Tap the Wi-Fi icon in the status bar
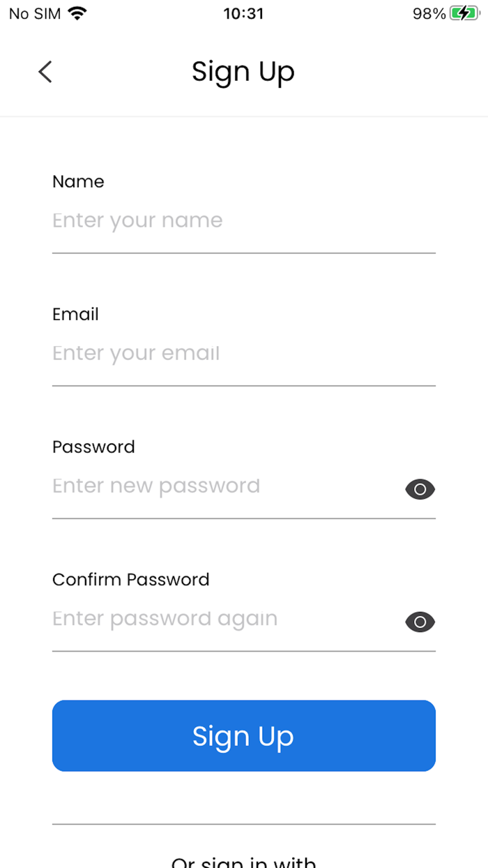Screen dimensions: 488x868 coord(77,13)
